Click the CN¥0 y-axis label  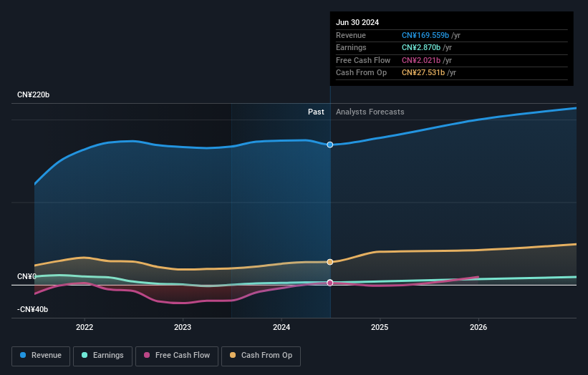point(26,276)
